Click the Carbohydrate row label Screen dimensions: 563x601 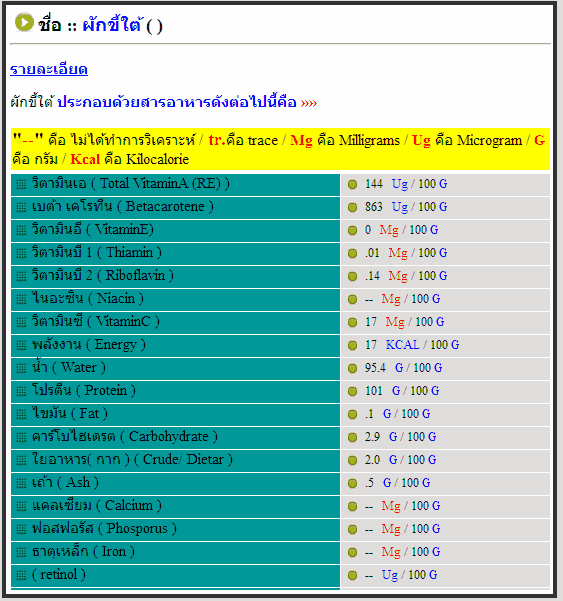[x=125, y=437]
